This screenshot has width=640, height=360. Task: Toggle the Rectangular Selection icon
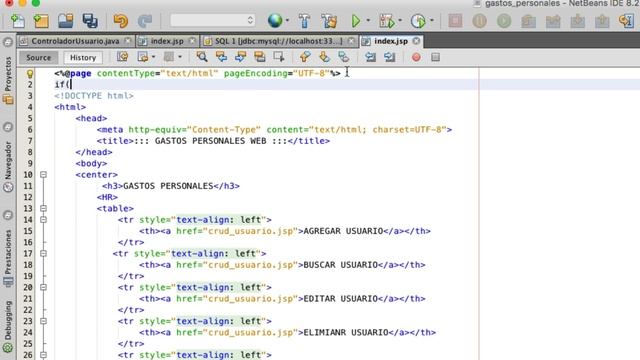pos(279,57)
